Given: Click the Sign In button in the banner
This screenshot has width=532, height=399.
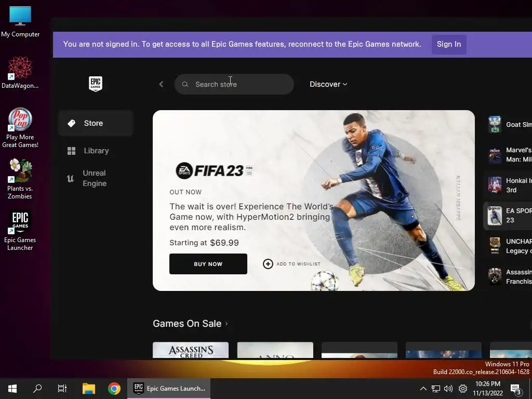Looking at the screenshot, I should (449, 45).
